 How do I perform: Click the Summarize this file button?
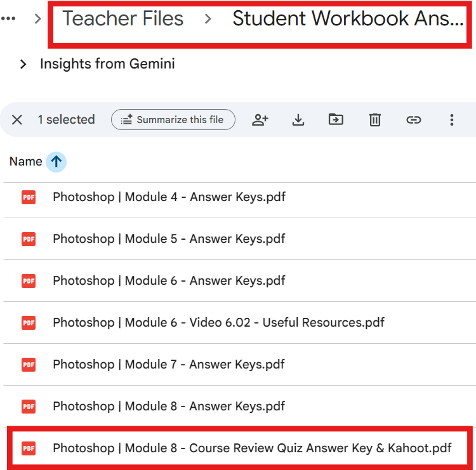[173, 119]
